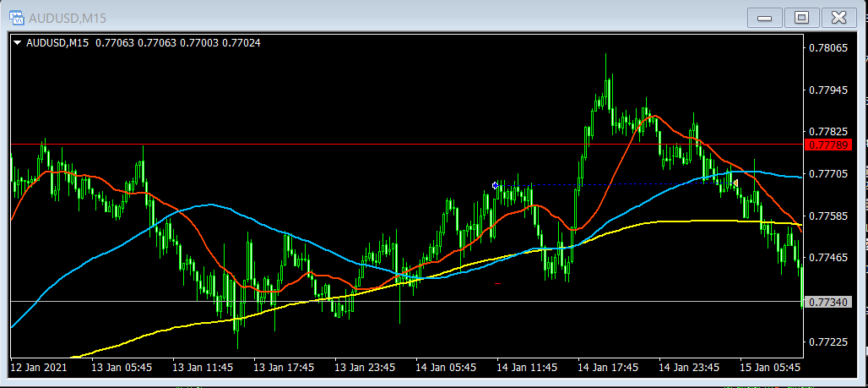Viewport: 868px width, 388px height.
Task: Click the 0.77585 price scale value
Action: (828, 216)
